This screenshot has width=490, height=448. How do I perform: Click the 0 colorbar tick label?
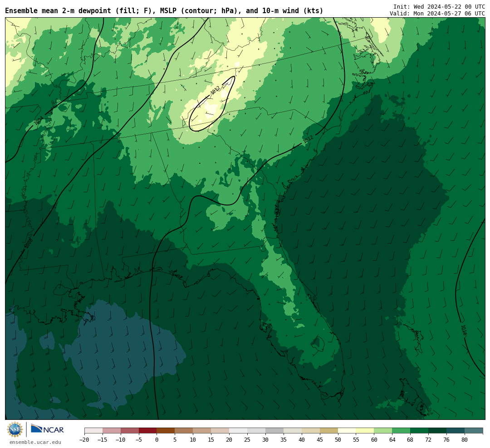point(157,440)
